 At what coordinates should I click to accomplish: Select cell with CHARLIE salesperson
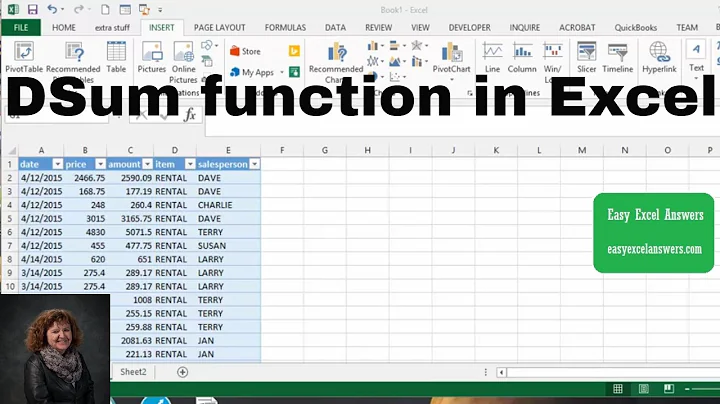(228, 205)
